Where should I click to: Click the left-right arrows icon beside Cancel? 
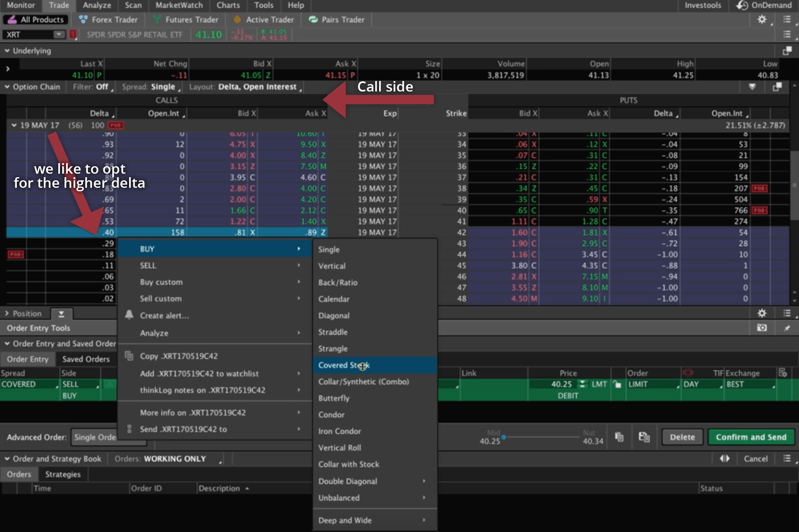(x=725, y=458)
